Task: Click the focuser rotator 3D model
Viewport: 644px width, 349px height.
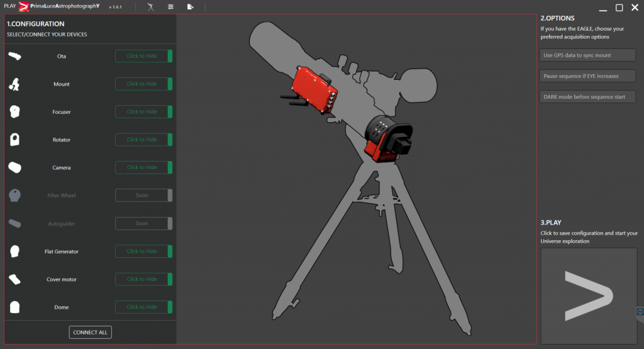Action: [387, 139]
